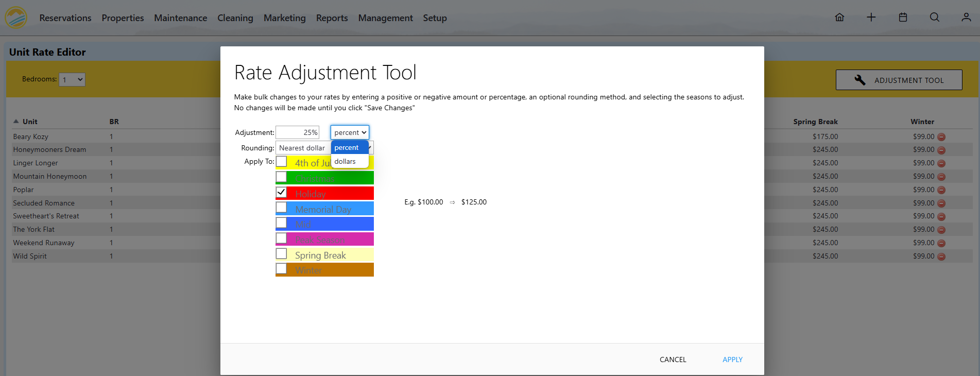Check the Peak Season checkbox
The height and width of the screenshot is (376, 980).
click(x=281, y=238)
